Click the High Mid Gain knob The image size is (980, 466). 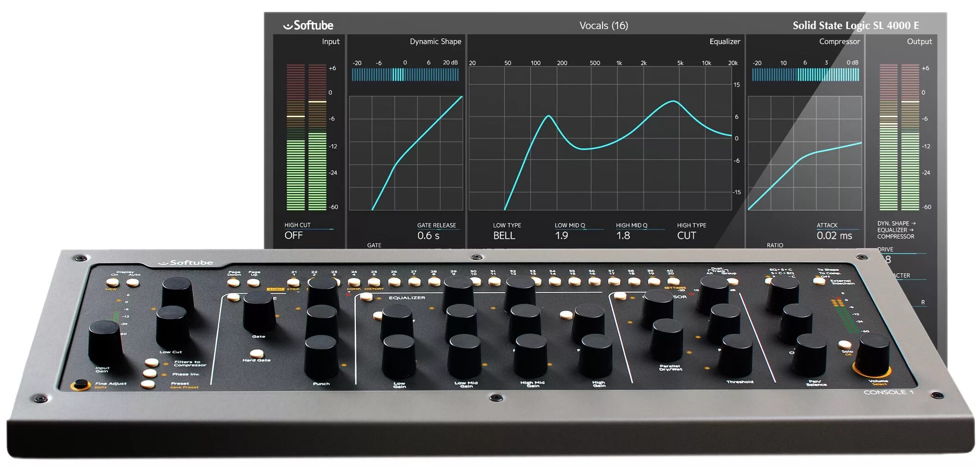(x=531, y=355)
